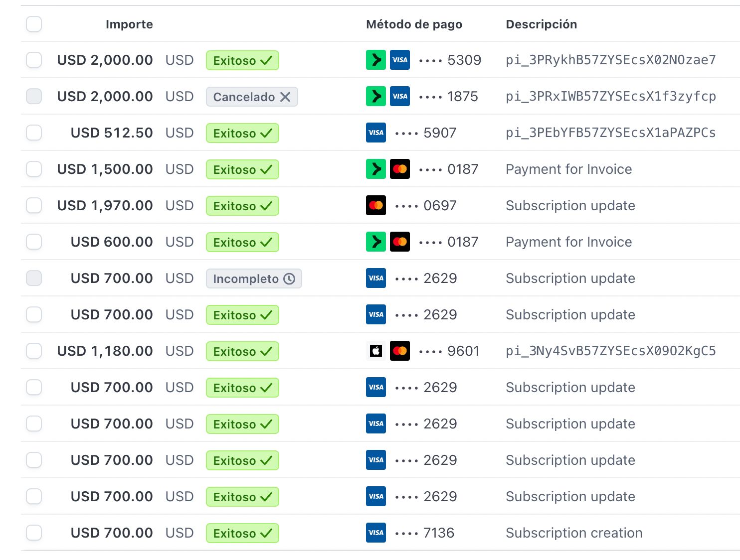
Task: Check the box for the USD 512.50 payment
Action: tap(34, 133)
